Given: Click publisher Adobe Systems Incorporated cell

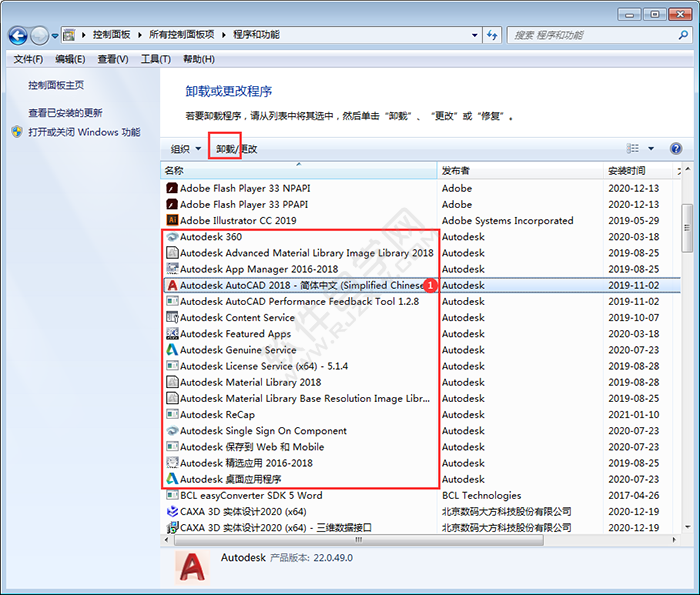Looking at the screenshot, I should [x=508, y=221].
